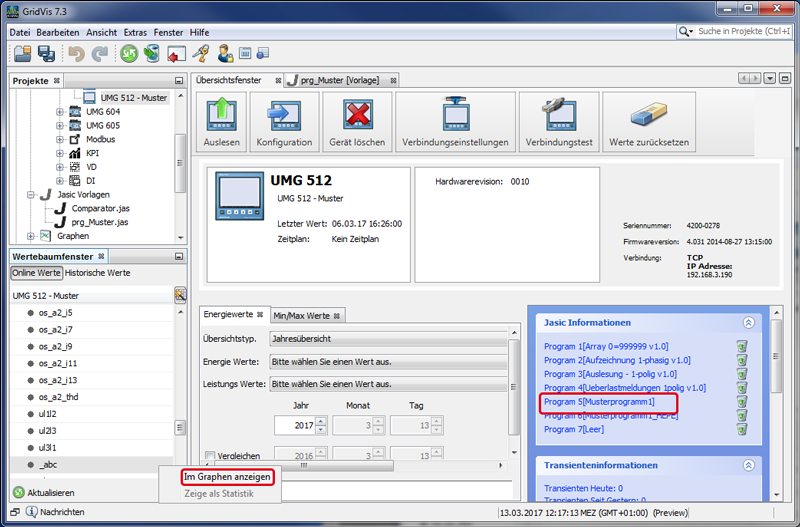Click the Wertebaumfenster edit/filter icon
This screenshot has height=527, width=800.
(x=180, y=295)
